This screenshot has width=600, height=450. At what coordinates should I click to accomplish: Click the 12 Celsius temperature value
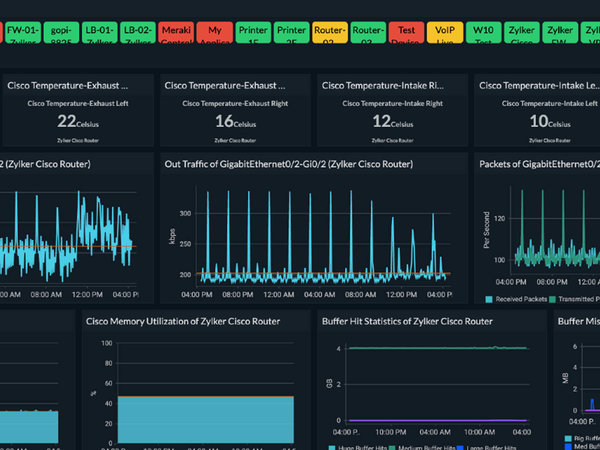tap(393, 121)
